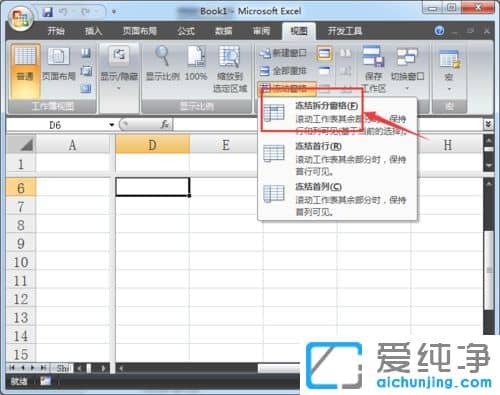
Task: Open the 数据 (Data) ribbon tab
Action: pos(223,31)
